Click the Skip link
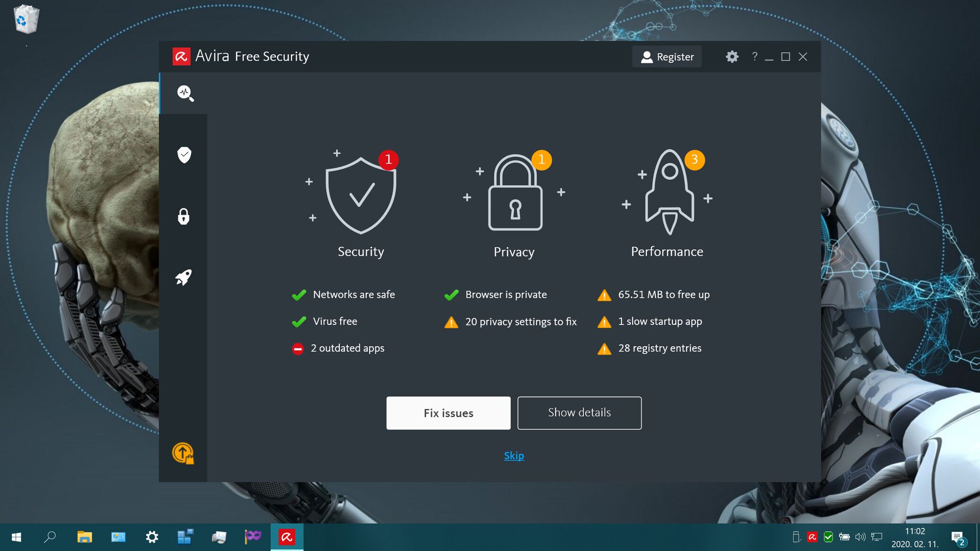980x551 pixels. pos(514,455)
